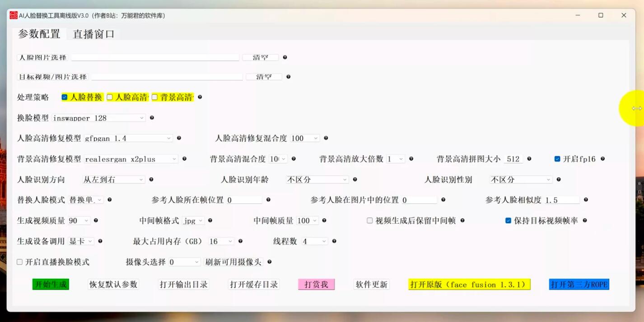Click the green 开始生成 button
Viewport: 644px width, 322px height.
(x=51, y=284)
